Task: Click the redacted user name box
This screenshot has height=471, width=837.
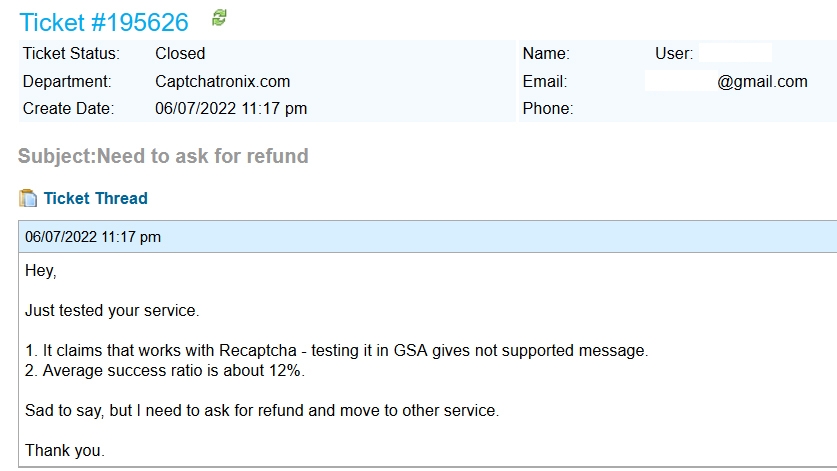Action: pyautogui.click(x=736, y=53)
